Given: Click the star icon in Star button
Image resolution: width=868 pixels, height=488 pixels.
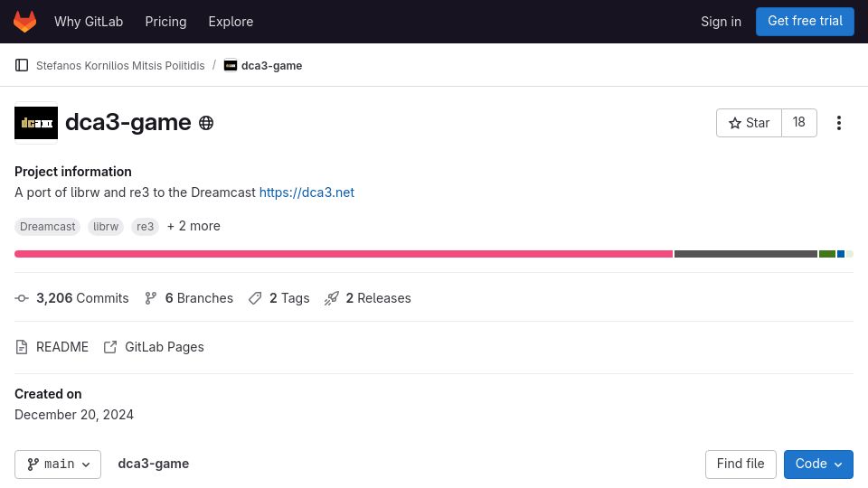Looking at the screenshot, I should coord(734,123).
